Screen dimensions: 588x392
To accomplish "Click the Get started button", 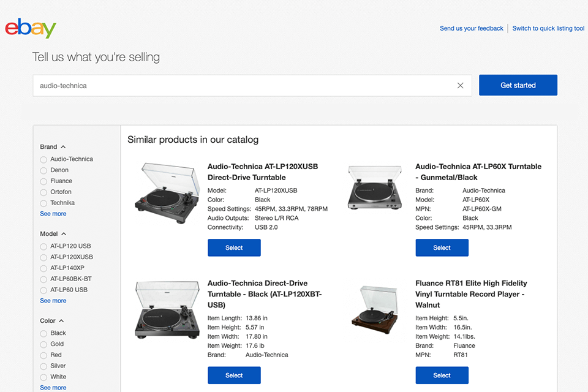I will [518, 85].
